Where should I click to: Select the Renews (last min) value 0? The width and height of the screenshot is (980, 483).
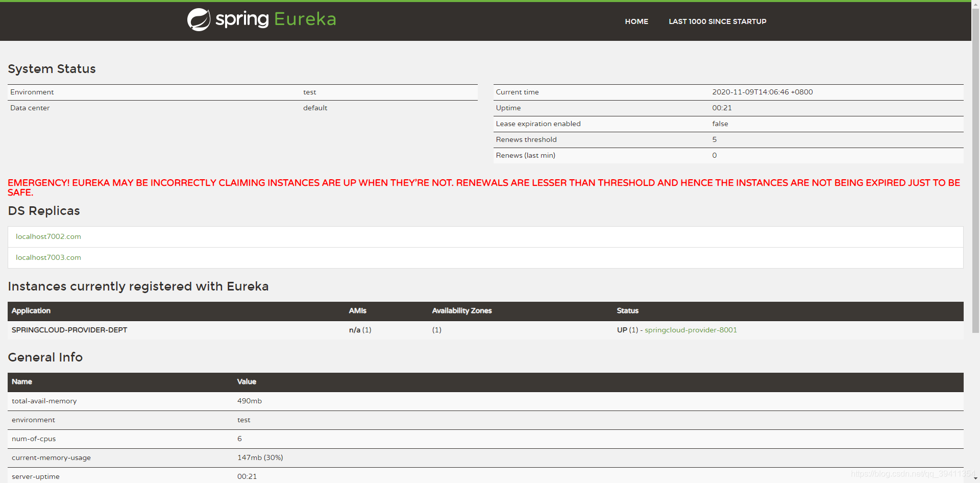click(x=715, y=156)
